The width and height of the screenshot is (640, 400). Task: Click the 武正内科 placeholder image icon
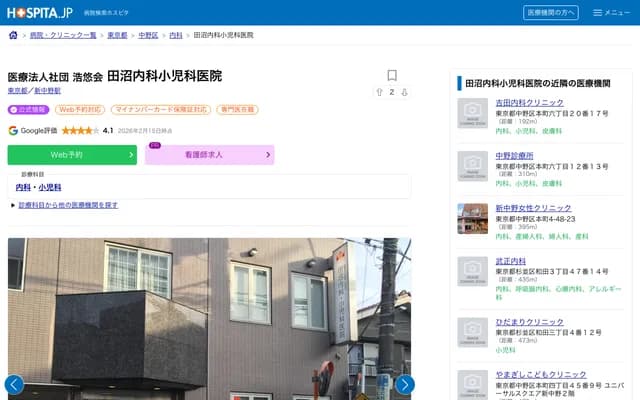point(472,274)
